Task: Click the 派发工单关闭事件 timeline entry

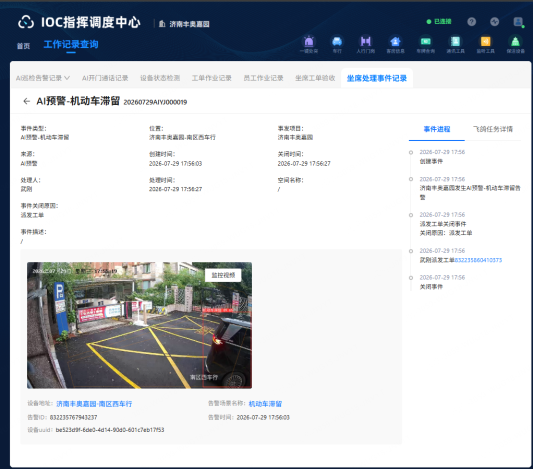Action: click(443, 224)
